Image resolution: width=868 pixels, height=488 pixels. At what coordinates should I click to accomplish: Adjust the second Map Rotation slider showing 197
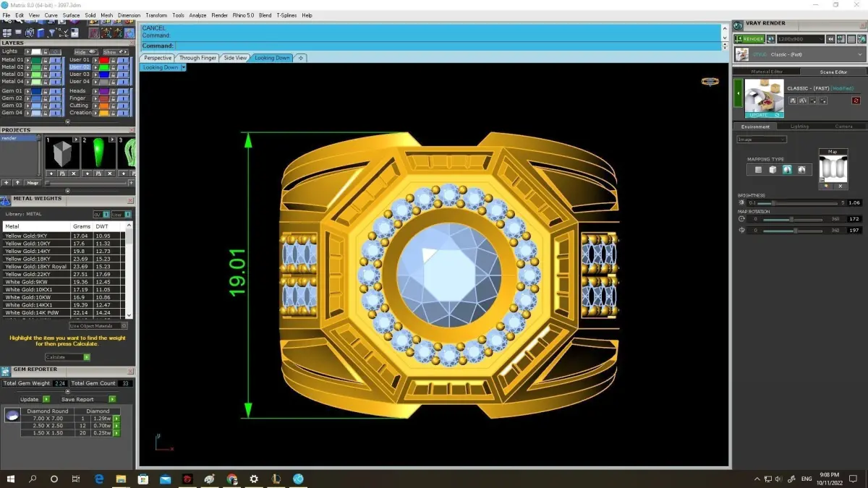792,231
